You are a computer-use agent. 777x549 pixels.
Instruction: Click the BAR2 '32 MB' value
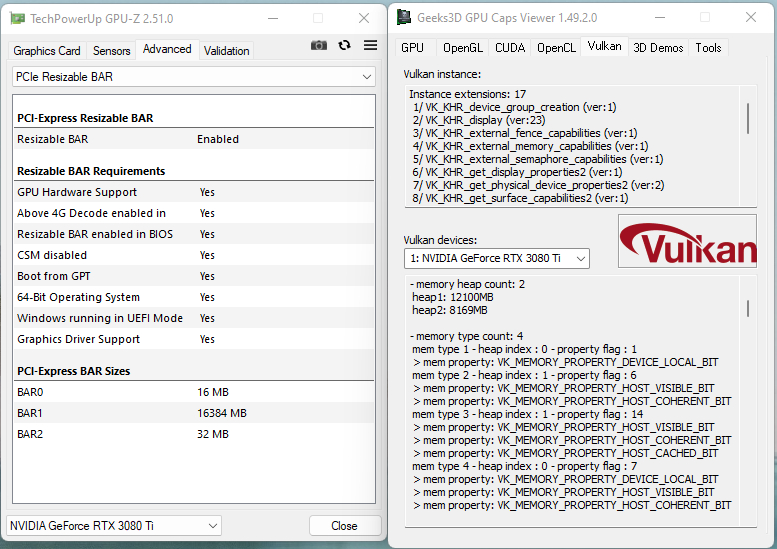(x=213, y=435)
